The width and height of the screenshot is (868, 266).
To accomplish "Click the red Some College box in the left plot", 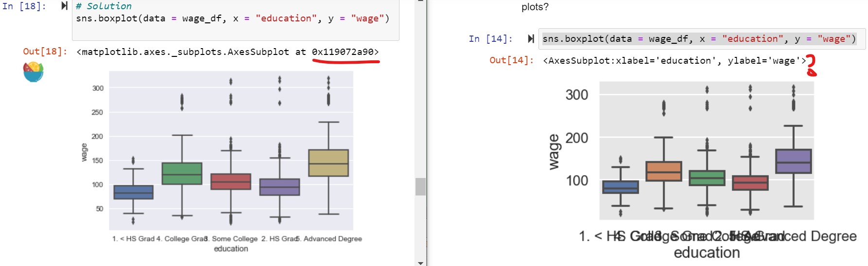I will 231,181.
